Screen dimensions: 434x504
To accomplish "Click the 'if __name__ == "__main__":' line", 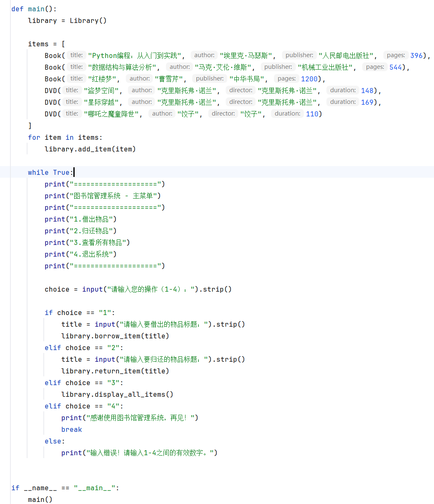I will click(65, 488).
